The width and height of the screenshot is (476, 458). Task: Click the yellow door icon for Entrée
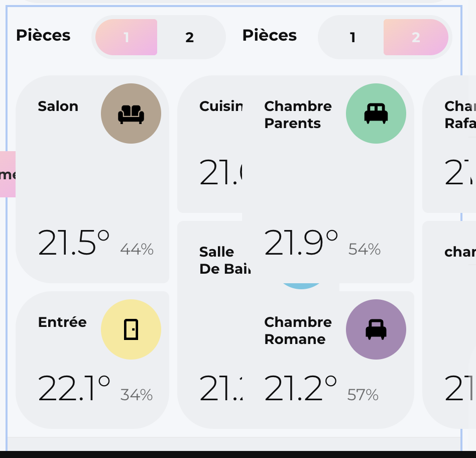pos(131,329)
